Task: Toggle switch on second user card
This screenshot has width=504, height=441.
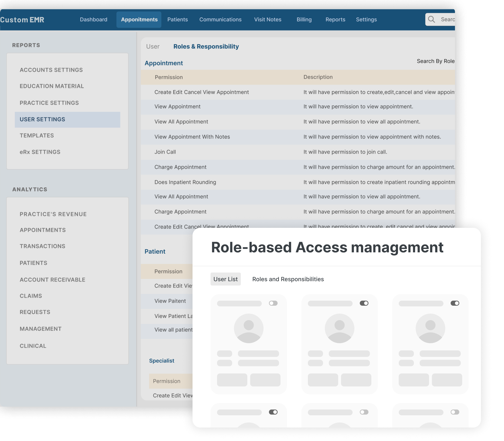Action: [x=364, y=303]
